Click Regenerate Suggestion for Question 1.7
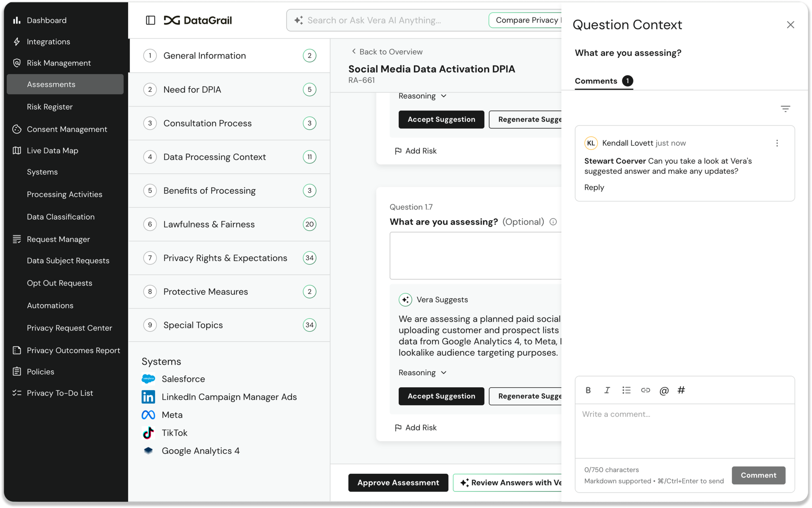 click(525, 396)
